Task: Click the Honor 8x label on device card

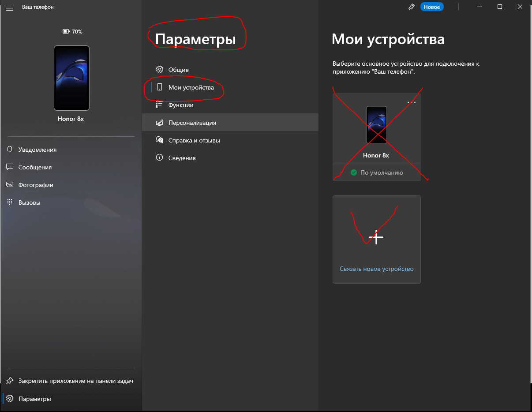Action: pyautogui.click(x=376, y=155)
